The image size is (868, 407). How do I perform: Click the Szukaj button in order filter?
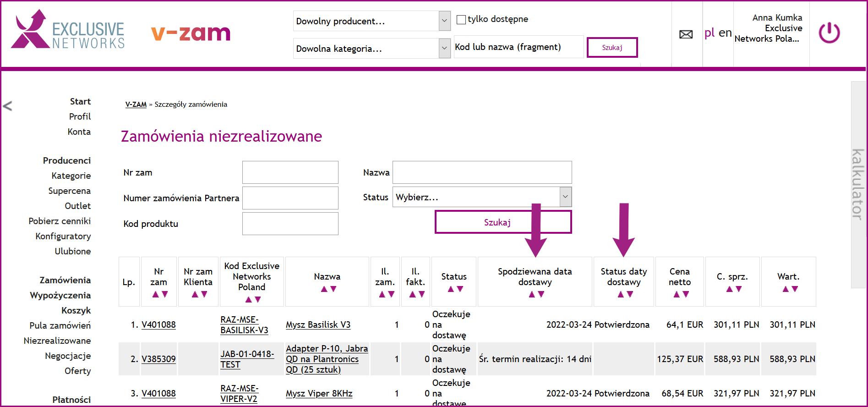coord(502,222)
